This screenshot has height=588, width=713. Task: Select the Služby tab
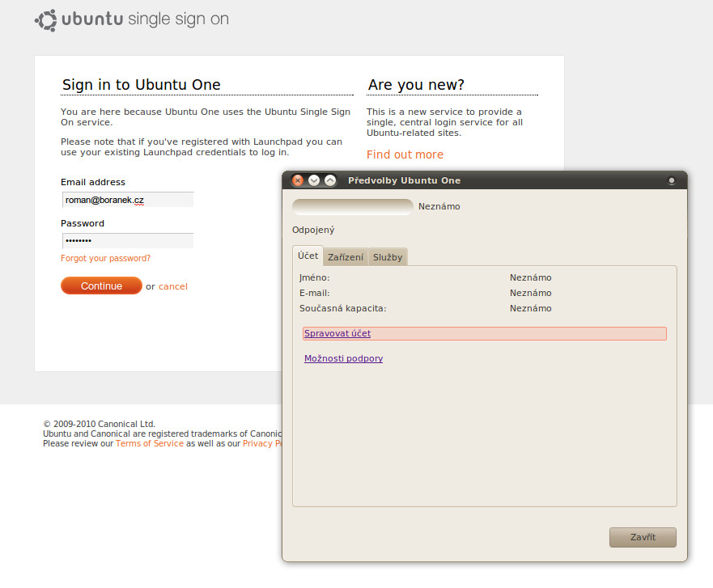click(388, 257)
